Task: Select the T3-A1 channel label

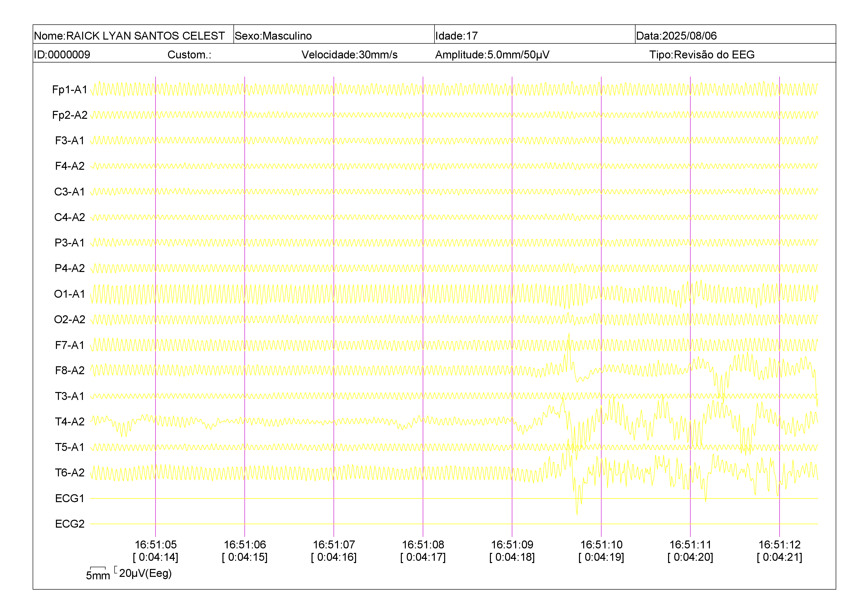Action: click(x=70, y=396)
